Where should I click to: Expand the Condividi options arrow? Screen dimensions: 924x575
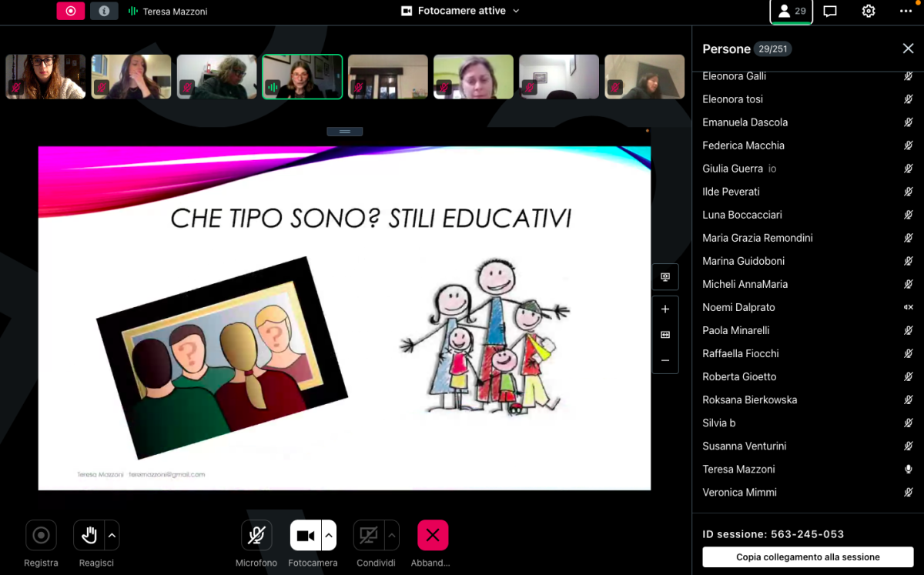click(x=392, y=535)
